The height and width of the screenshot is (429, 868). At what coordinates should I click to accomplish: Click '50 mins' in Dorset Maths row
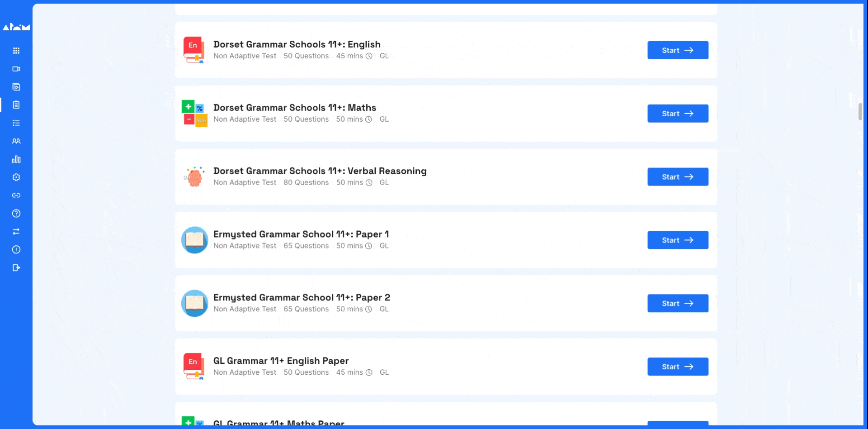(349, 119)
